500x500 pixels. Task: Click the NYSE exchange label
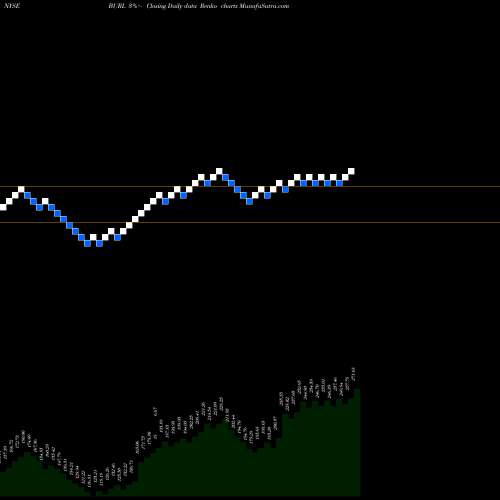pos(12,6)
